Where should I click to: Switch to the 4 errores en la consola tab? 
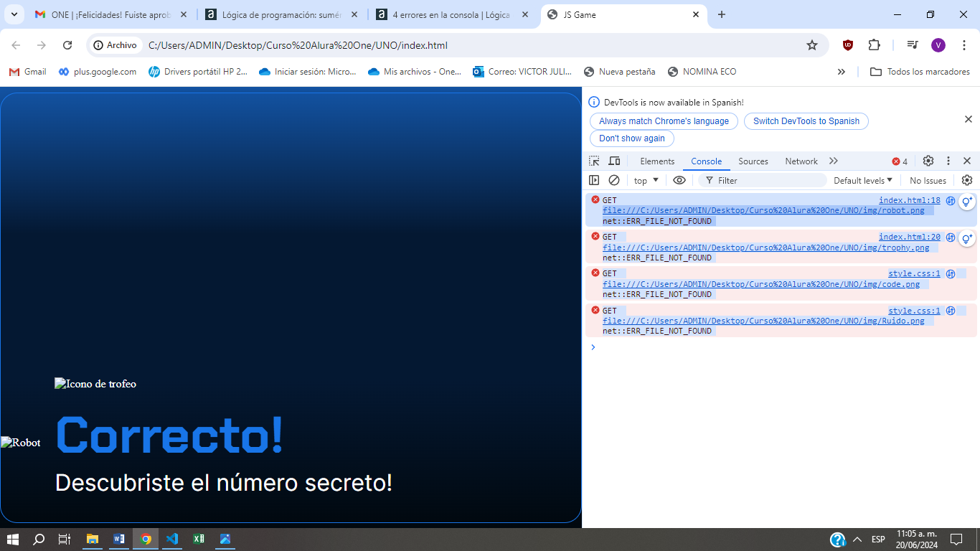(453, 14)
